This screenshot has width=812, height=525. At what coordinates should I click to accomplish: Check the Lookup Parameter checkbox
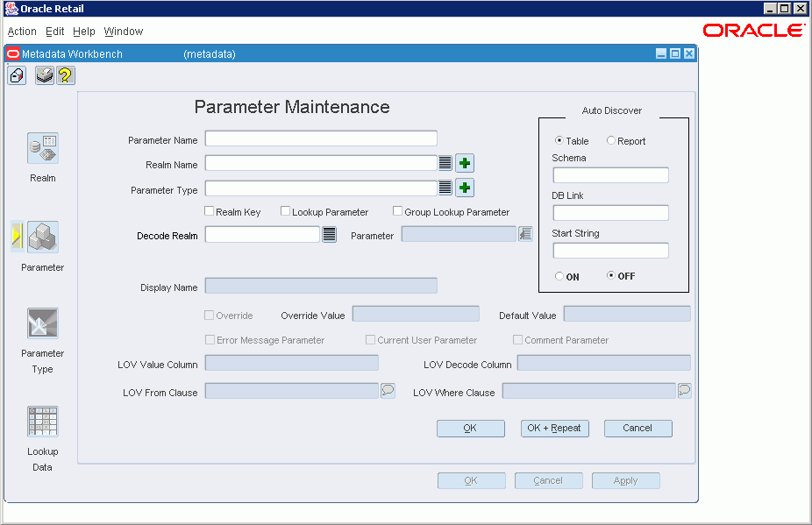point(285,210)
